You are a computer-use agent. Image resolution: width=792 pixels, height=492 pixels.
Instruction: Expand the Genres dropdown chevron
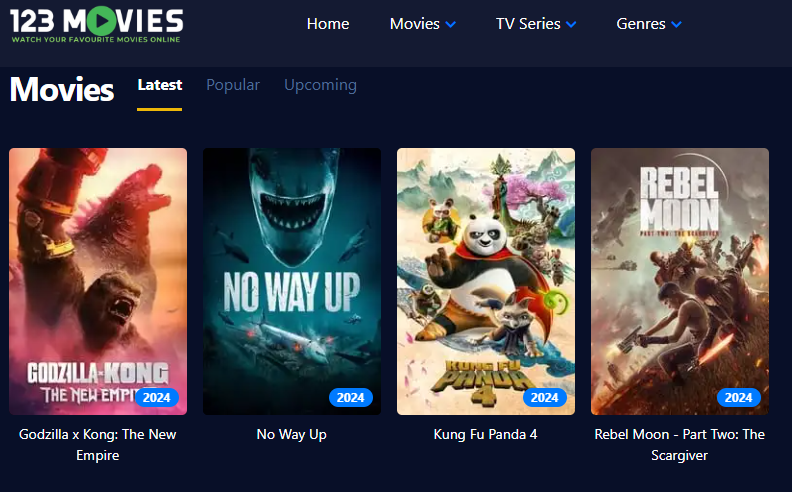tap(677, 24)
